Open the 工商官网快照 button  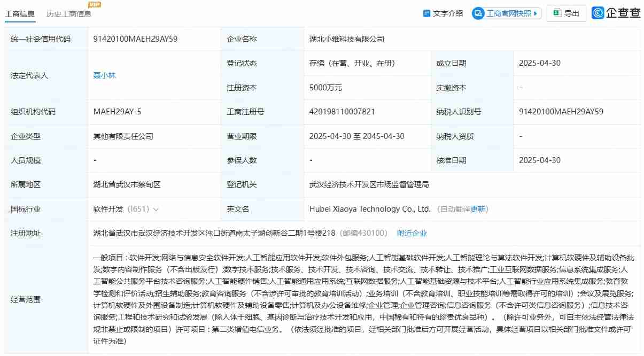pos(507,13)
